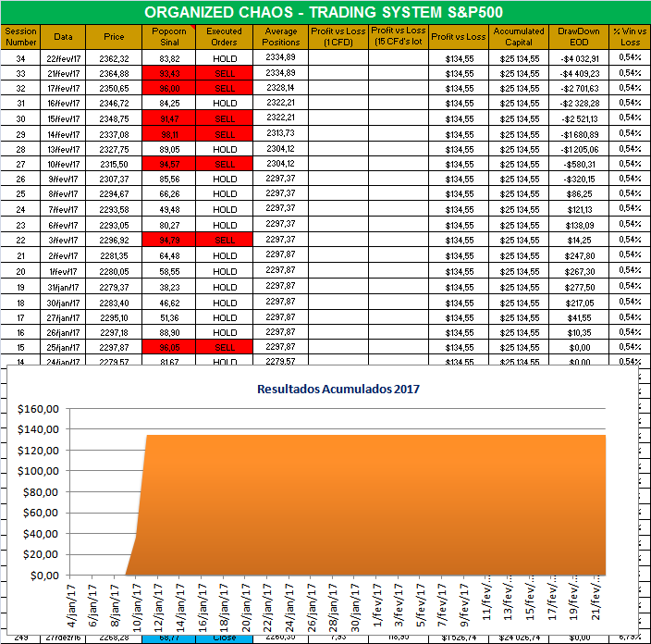Select the Profit vs Loss (15 CFd's lot) header

pyautogui.click(x=399, y=37)
